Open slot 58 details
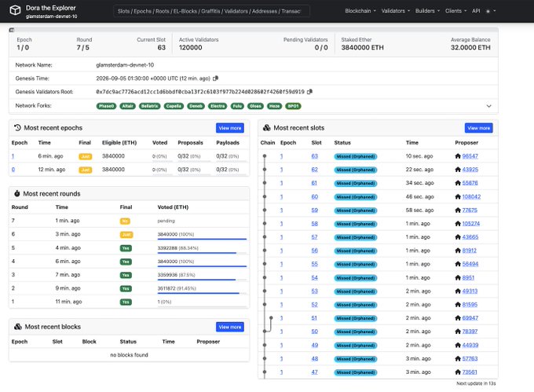The image size is (534, 392). pos(314,223)
